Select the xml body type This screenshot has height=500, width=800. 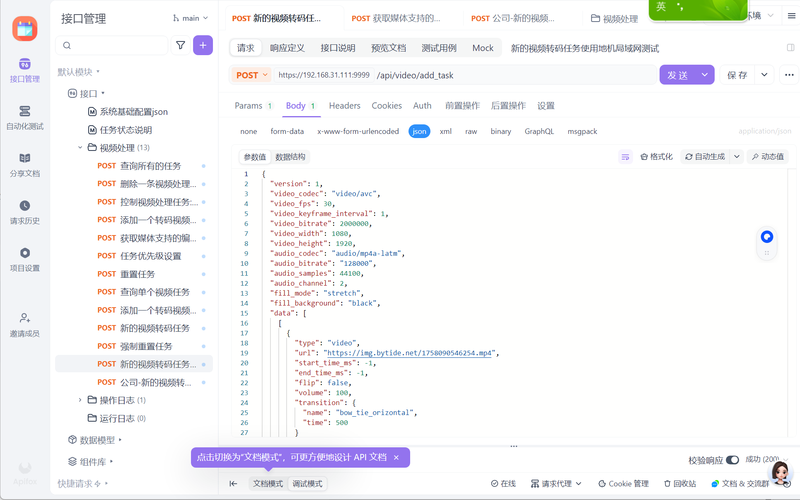445,131
